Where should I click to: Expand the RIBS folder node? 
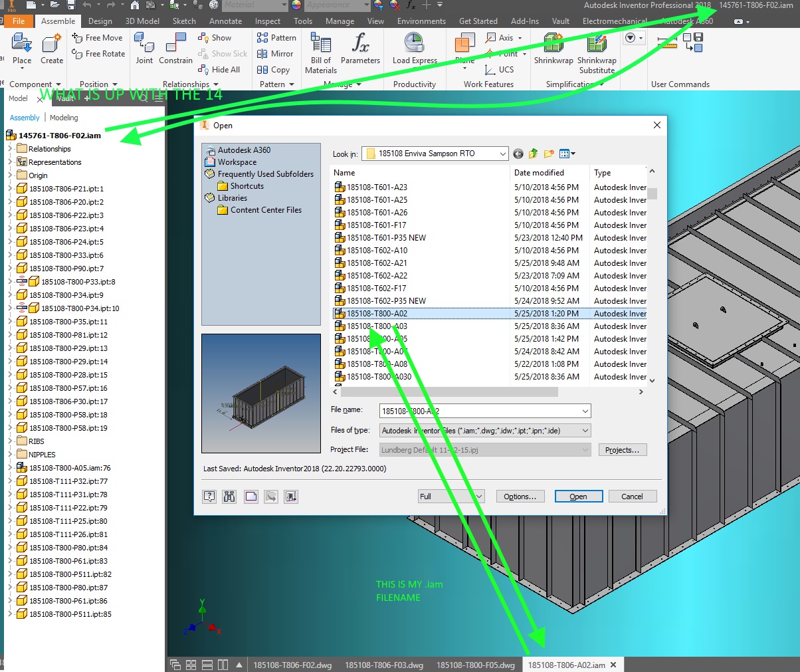(10, 441)
